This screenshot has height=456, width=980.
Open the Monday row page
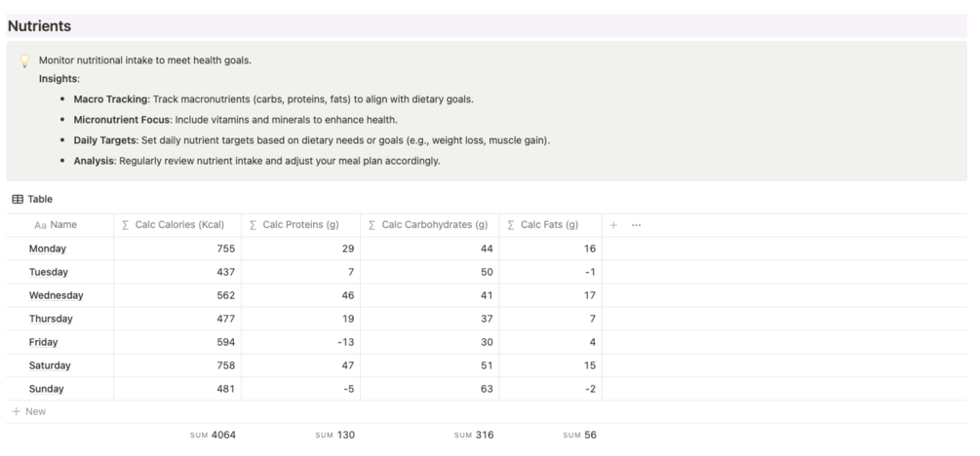[x=48, y=248]
